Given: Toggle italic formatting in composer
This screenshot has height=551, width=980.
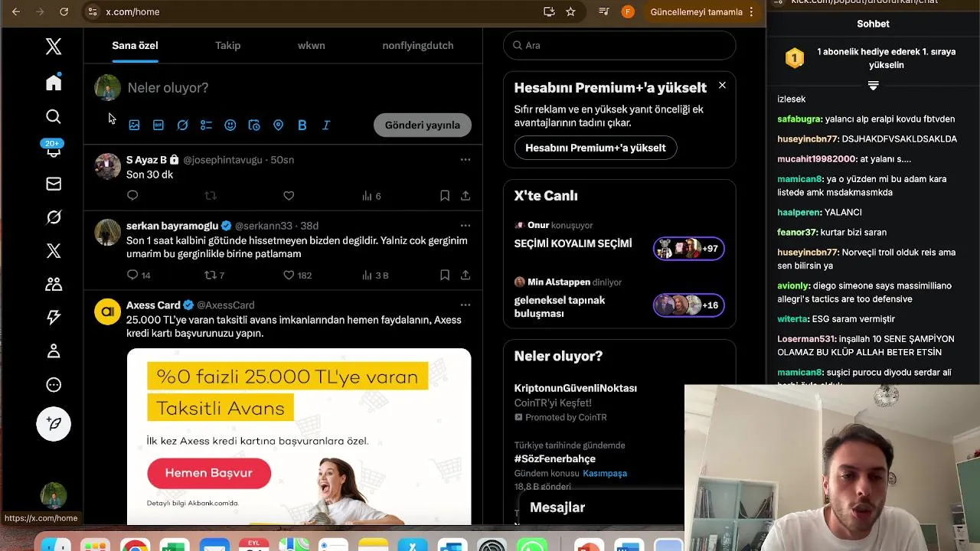Looking at the screenshot, I should [x=326, y=125].
